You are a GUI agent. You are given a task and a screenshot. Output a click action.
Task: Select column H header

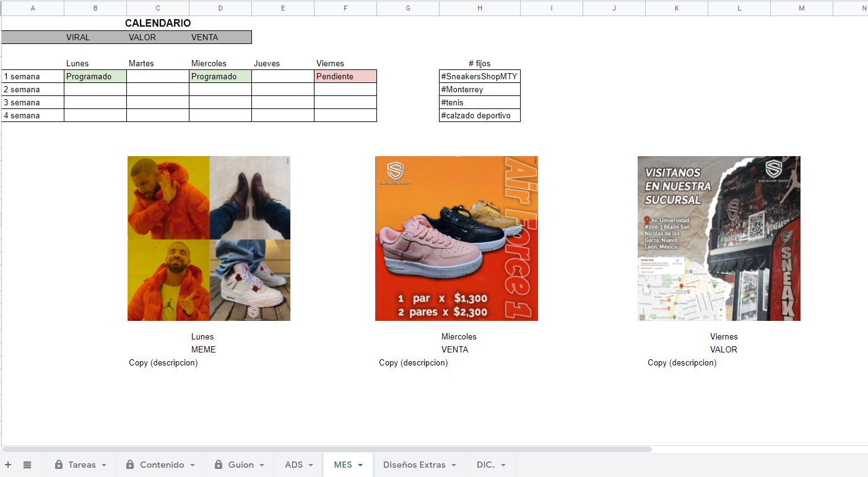[x=480, y=8]
